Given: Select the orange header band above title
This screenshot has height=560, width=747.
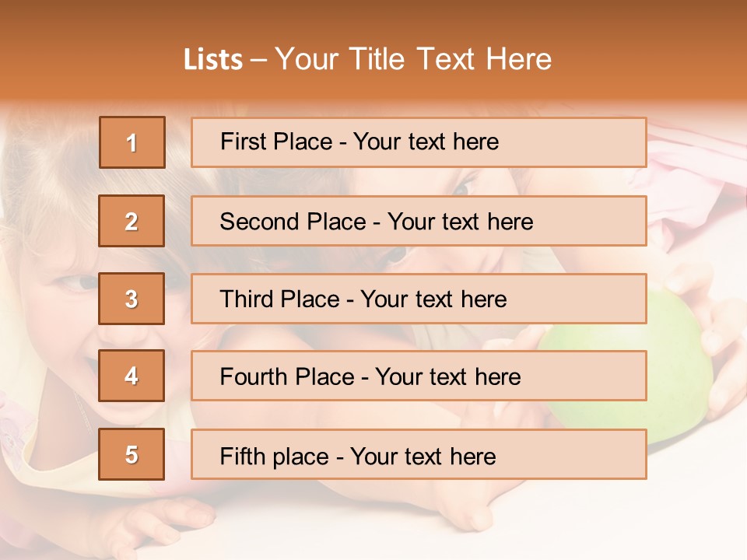Looking at the screenshot, I should point(373,19).
